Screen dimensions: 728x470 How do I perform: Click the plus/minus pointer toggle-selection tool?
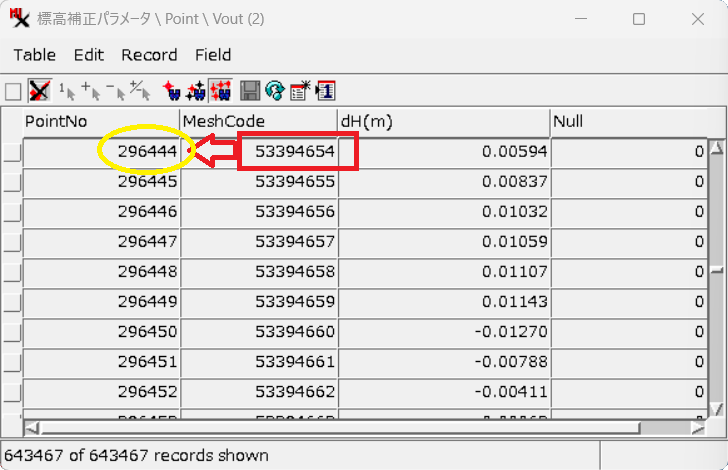140,91
